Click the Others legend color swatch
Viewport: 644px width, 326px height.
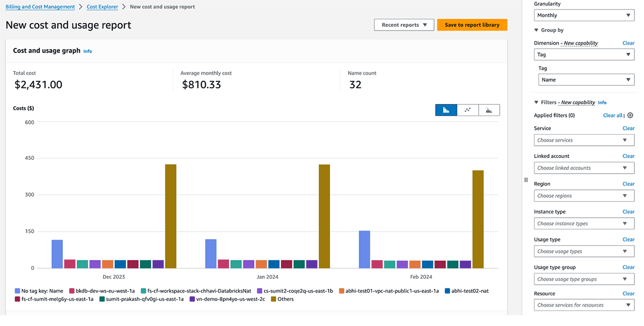coord(273,299)
